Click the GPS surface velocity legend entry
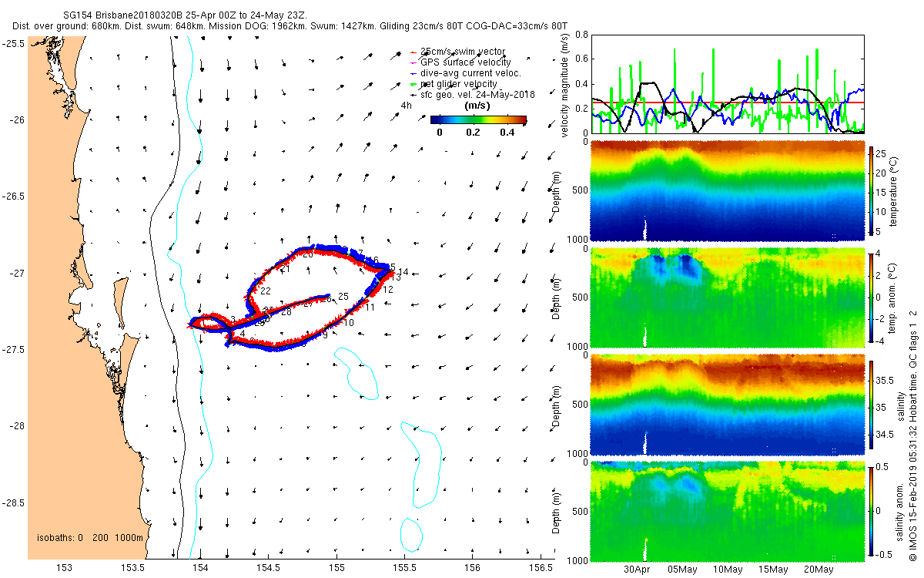 point(464,62)
